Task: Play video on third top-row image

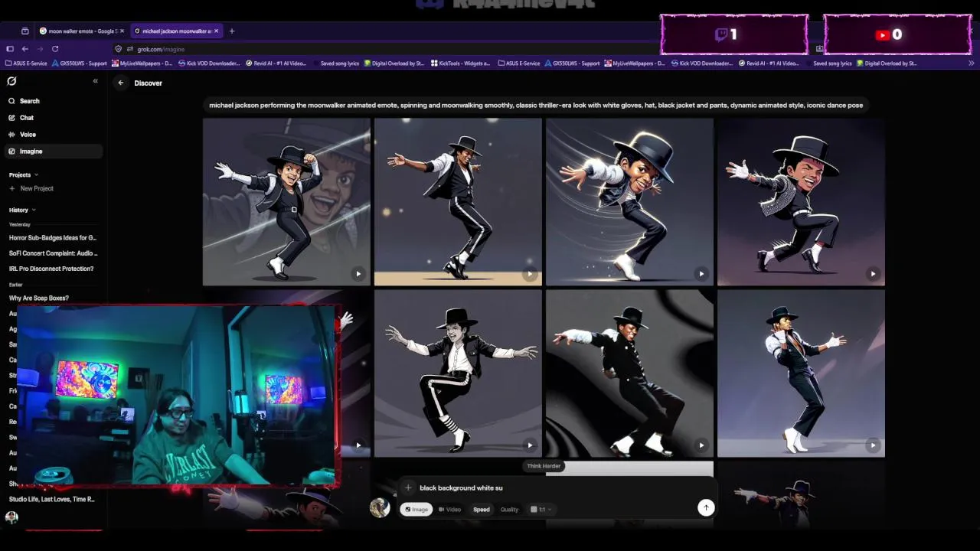Action: point(701,274)
